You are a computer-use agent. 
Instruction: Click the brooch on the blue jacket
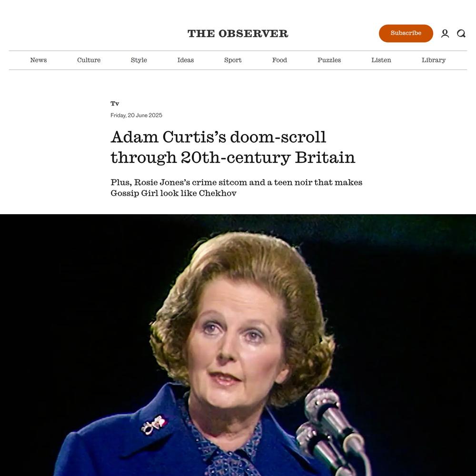[154, 425]
